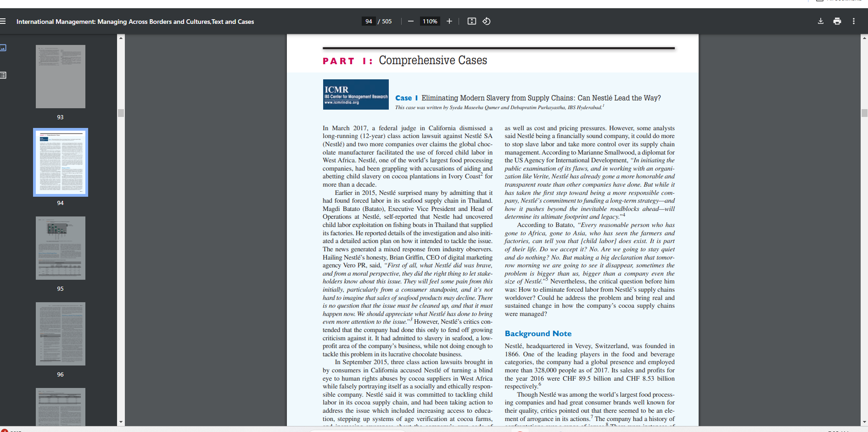Show thumbnails view in sidebar
The width and height of the screenshot is (868, 432).
point(3,48)
